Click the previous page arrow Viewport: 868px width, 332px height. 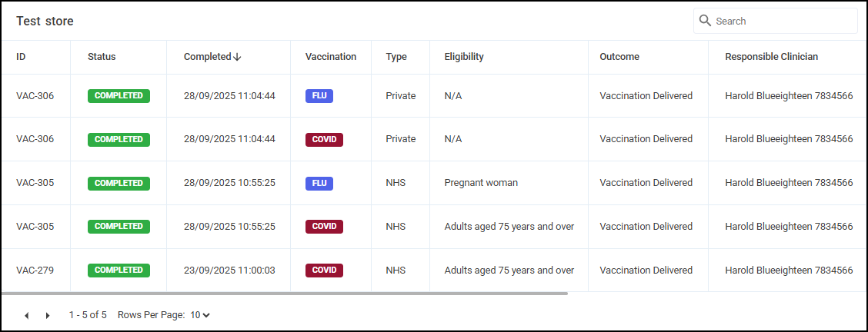pos(27,315)
